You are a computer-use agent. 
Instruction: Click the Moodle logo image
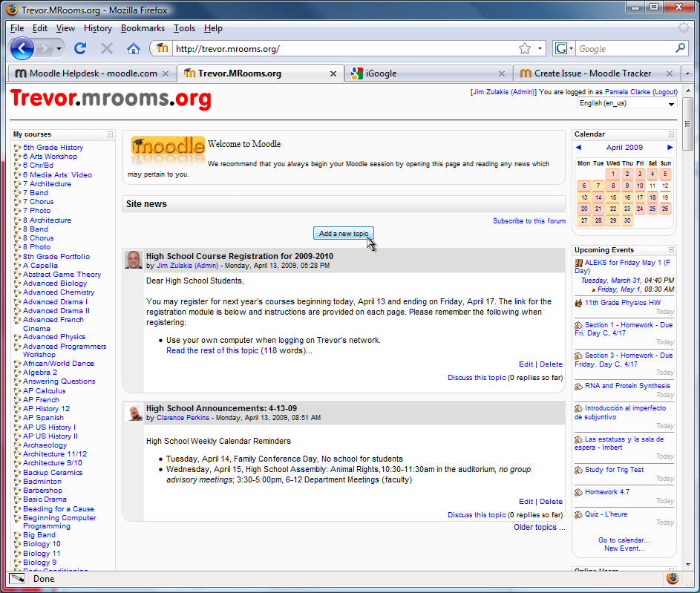(x=168, y=149)
